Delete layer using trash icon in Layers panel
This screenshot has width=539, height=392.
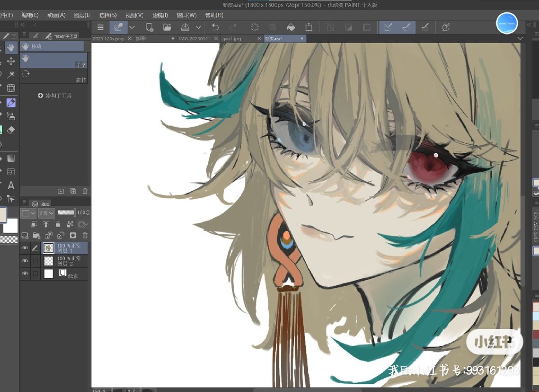click(85, 235)
